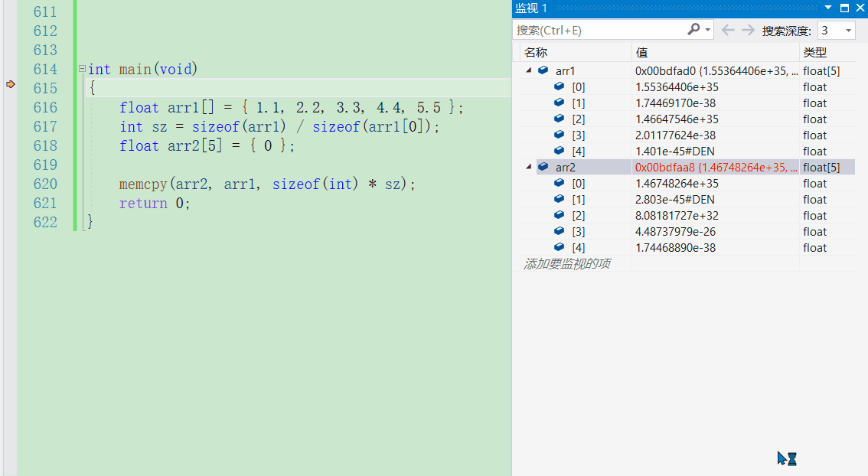868x476 pixels.
Task: Collapse the arr1 tree node
Action: coord(529,70)
